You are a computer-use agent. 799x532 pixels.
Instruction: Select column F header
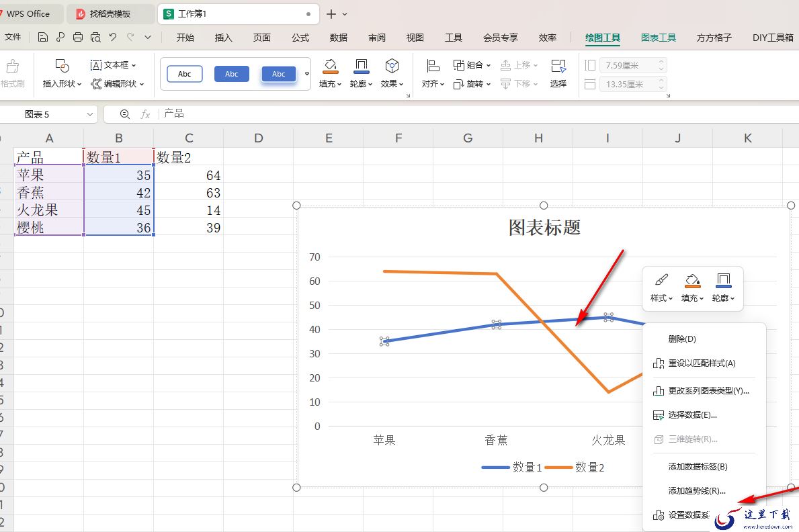click(398, 138)
